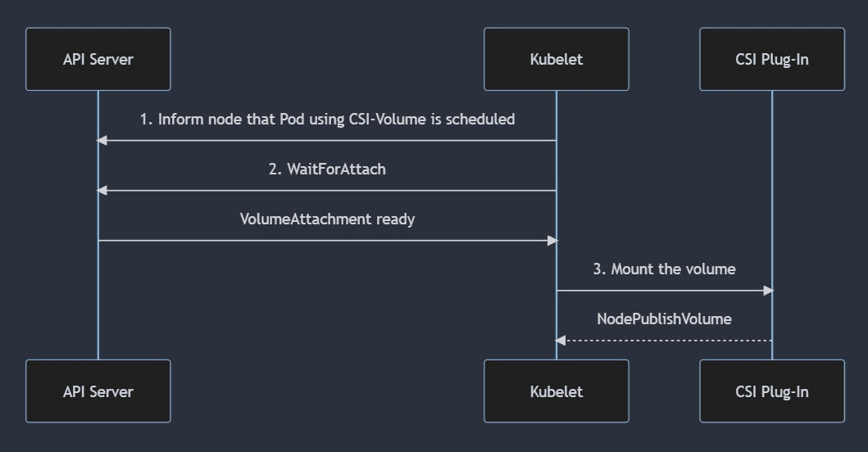Screen dimensions: 868x452
Task: Click the "1. Inform node that Pod" message label
Action: [327, 120]
